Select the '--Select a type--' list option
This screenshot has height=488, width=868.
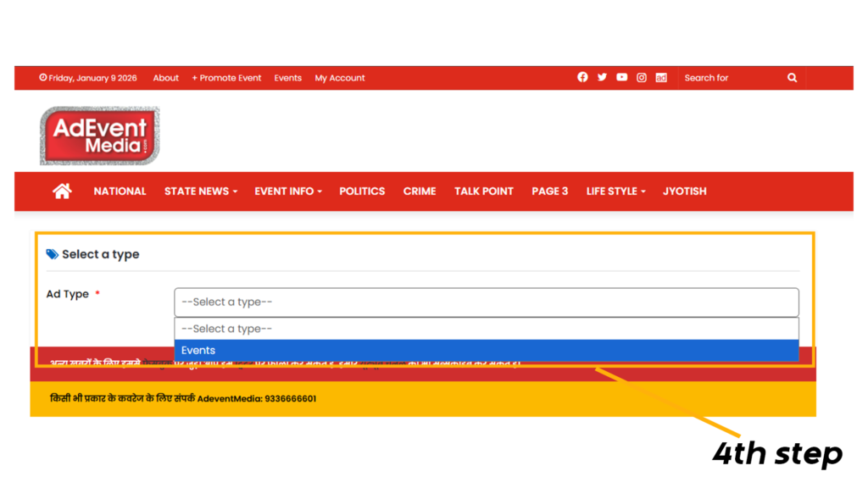coord(486,329)
